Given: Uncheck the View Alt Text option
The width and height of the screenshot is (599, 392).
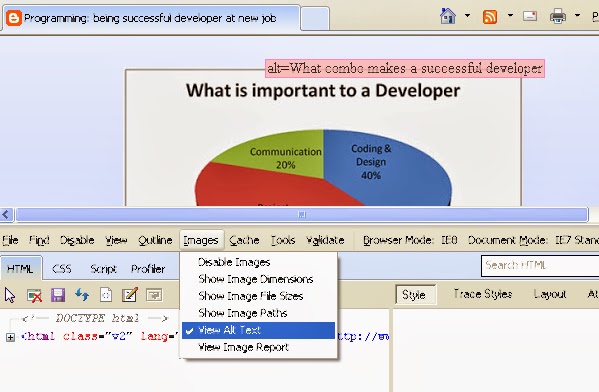Looking at the screenshot, I should click(x=258, y=330).
